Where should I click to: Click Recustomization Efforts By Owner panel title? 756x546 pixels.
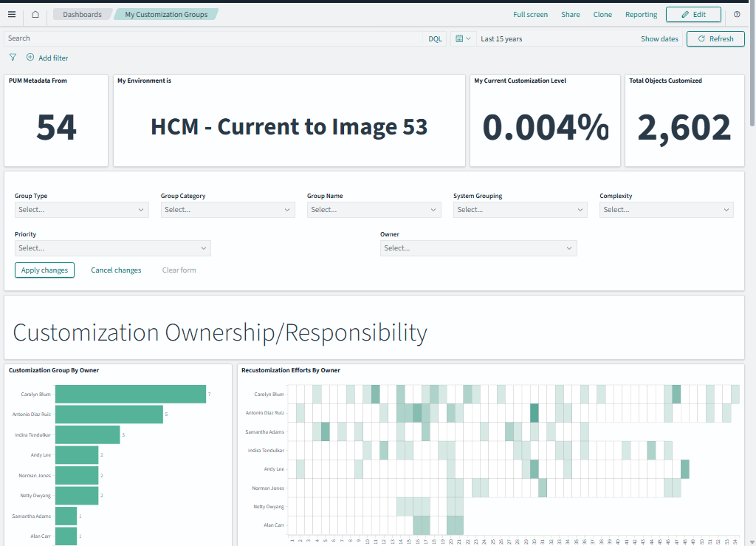pos(291,370)
